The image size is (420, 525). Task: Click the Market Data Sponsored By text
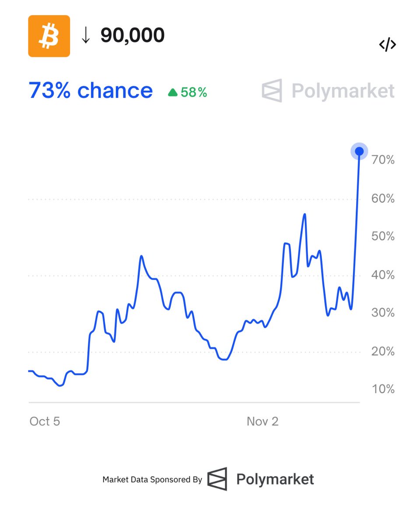pyautogui.click(x=152, y=479)
